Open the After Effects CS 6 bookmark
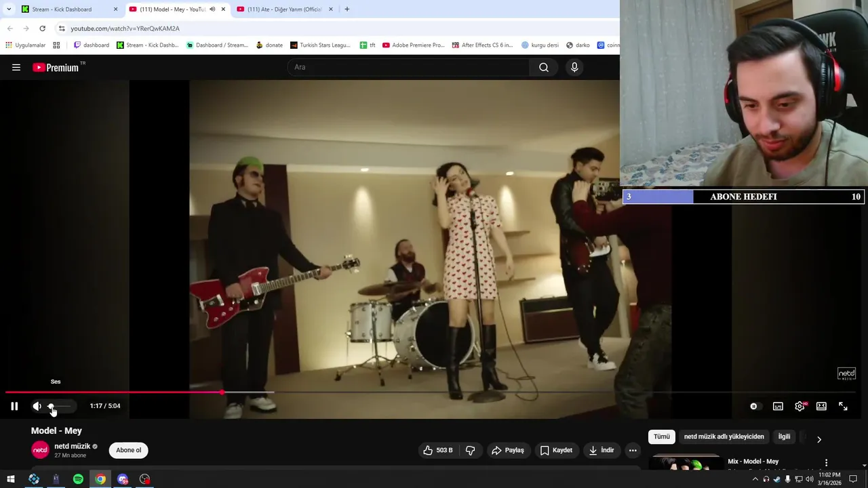 click(x=483, y=45)
